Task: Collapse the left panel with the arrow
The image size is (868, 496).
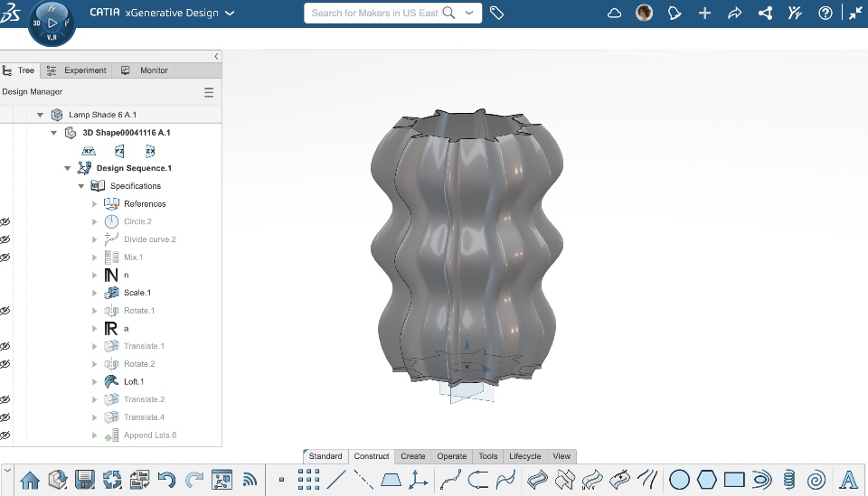Action: [216, 56]
